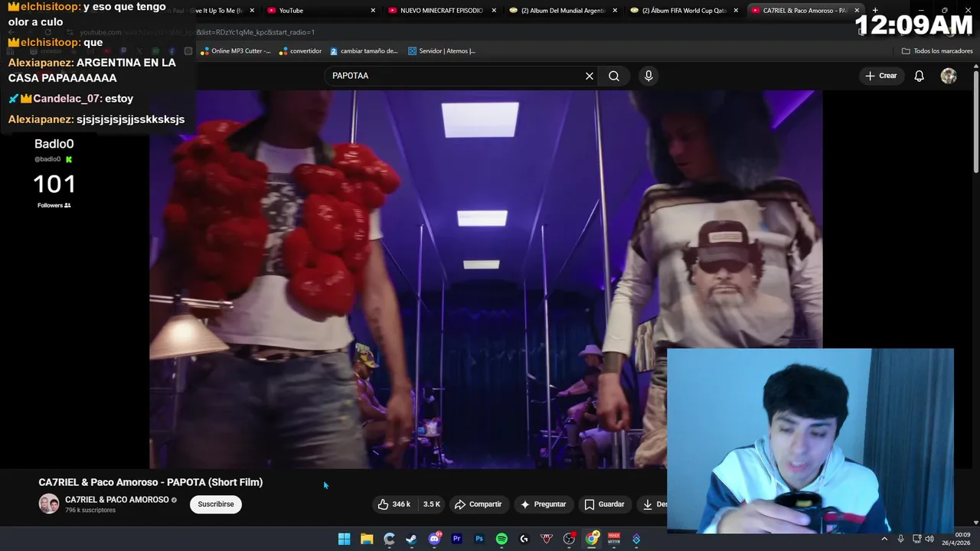Viewport: 980px width, 551px height.
Task: Close the NUEVO MINECRAFT EPISODIO tab
Action: click(x=494, y=11)
